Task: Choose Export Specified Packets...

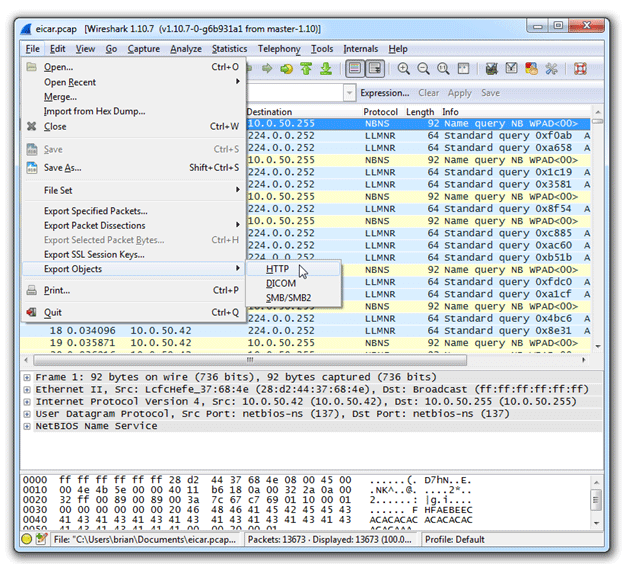Action: pos(134,211)
